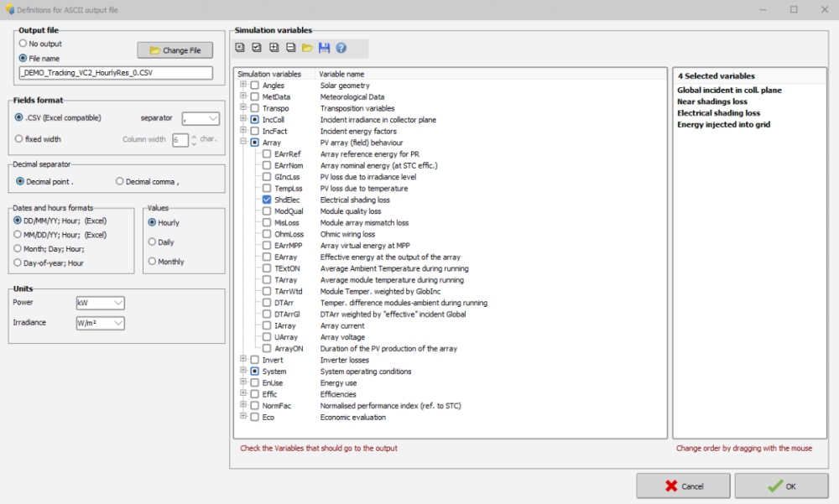Open the separator dropdown
Screen dimensions: 839x504
(x=201, y=119)
